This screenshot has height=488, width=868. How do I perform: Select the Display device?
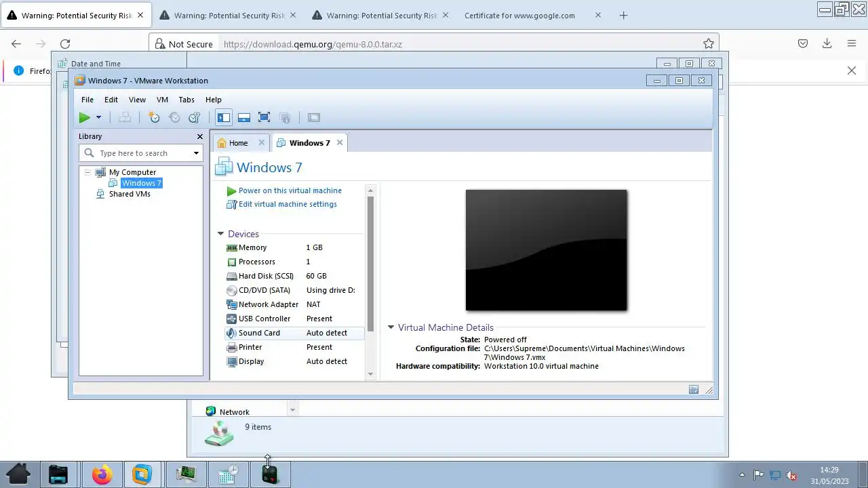(294, 361)
